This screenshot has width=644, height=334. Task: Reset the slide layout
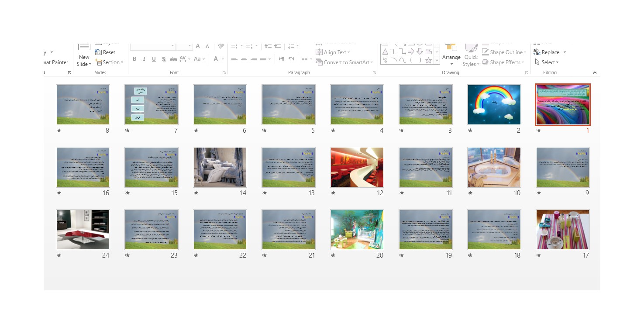(105, 52)
